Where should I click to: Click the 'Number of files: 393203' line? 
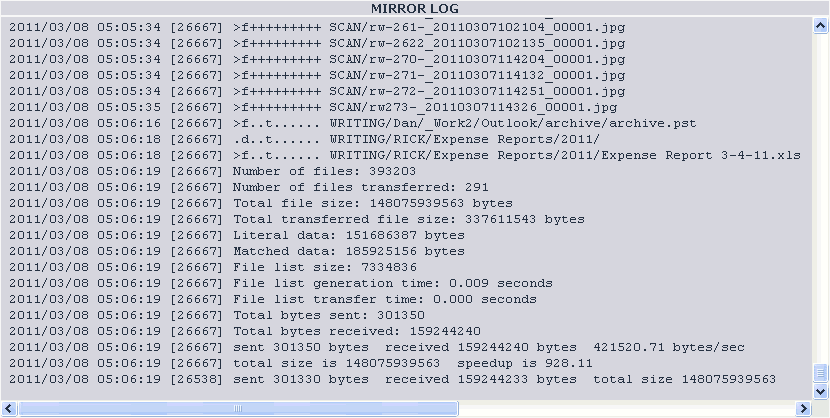(212, 171)
